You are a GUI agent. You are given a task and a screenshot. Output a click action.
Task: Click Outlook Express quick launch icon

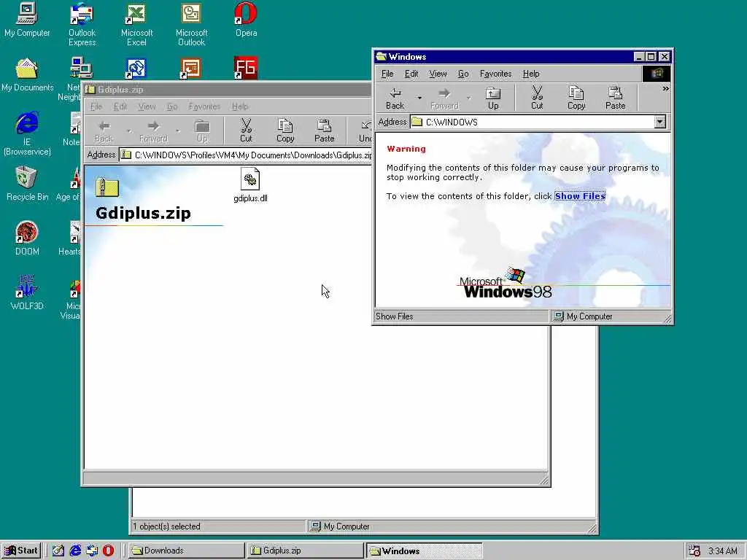click(x=92, y=551)
